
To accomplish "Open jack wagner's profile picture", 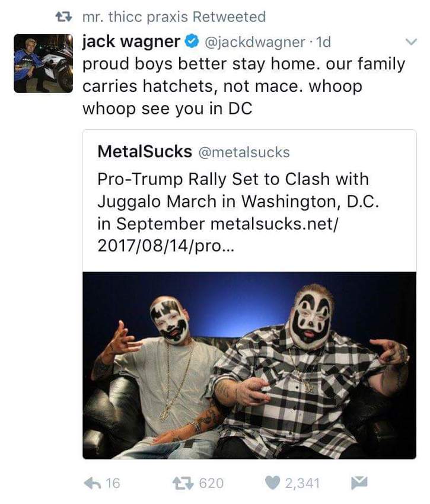I will (43, 63).
